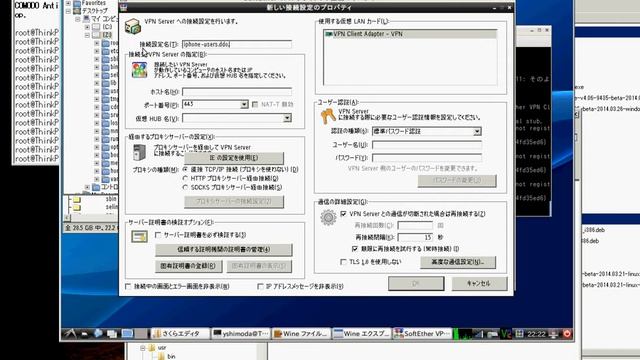The image size is (640, 360).
Task: Click the V2 tray icon
Action: 506,333
